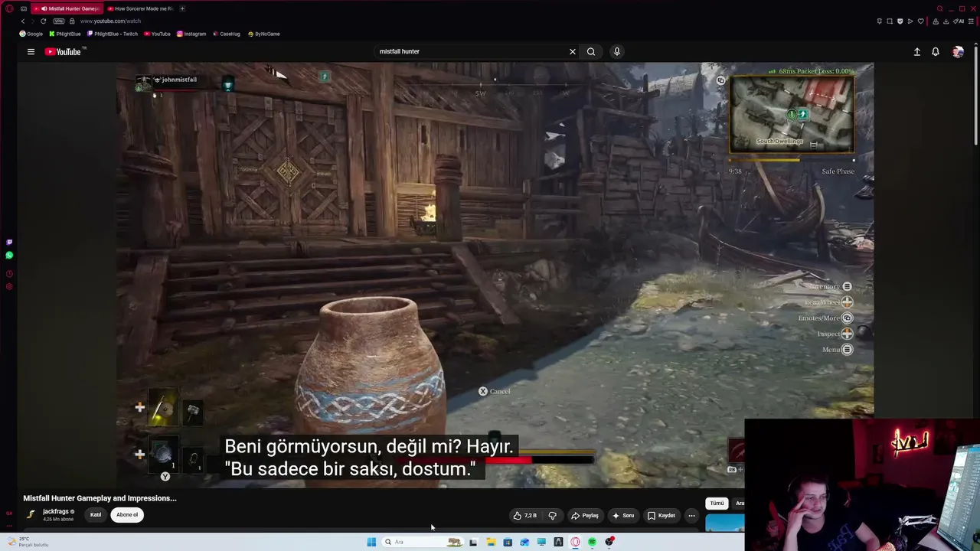Open the three-dot more actions menu
Screen dimensions: 980x551
coord(691,515)
